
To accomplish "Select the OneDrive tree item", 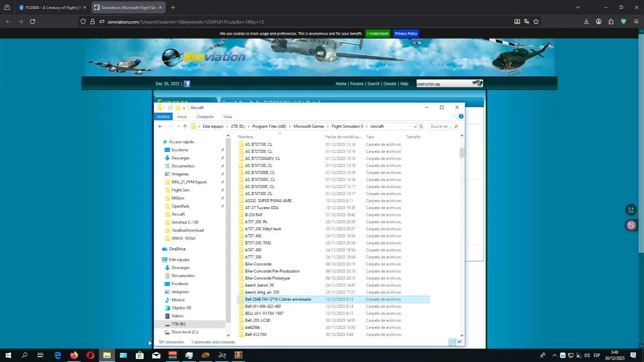I will (177, 249).
